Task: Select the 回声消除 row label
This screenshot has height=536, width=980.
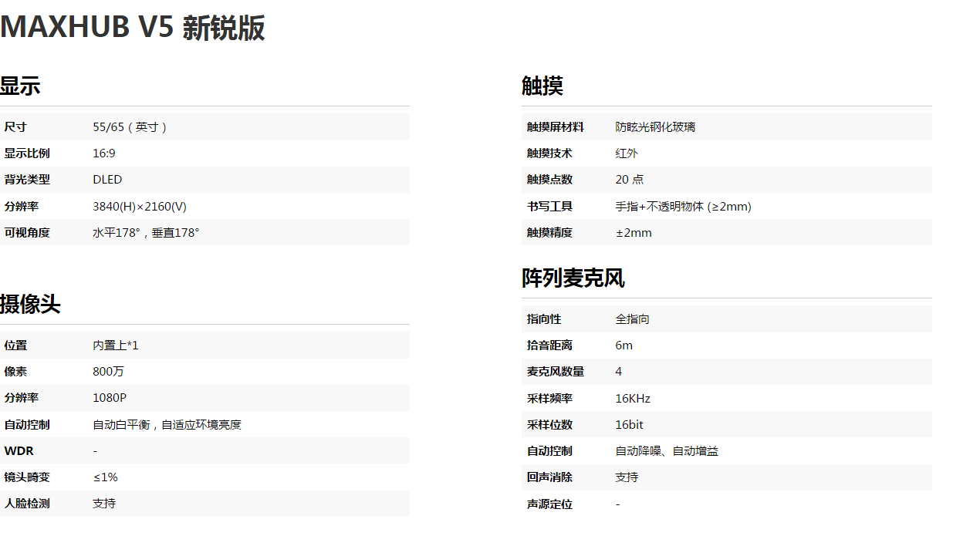Action: point(549,477)
